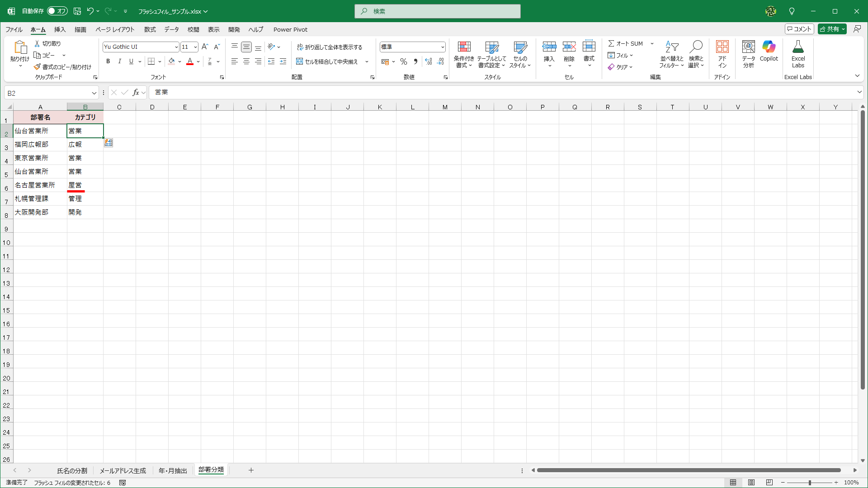Viewport: 868px width, 488px height.
Task: Click the Flash Fill options icon
Action: click(x=108, y=143)
